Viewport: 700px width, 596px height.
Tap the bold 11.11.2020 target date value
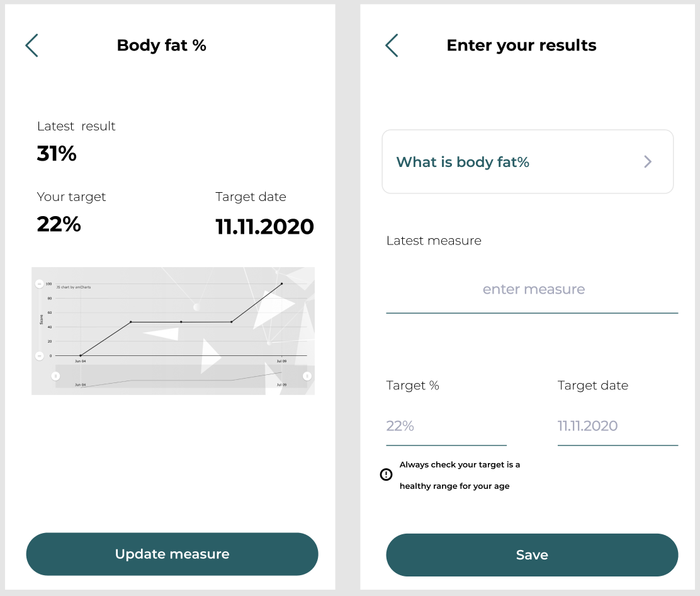tap(265, 227)
